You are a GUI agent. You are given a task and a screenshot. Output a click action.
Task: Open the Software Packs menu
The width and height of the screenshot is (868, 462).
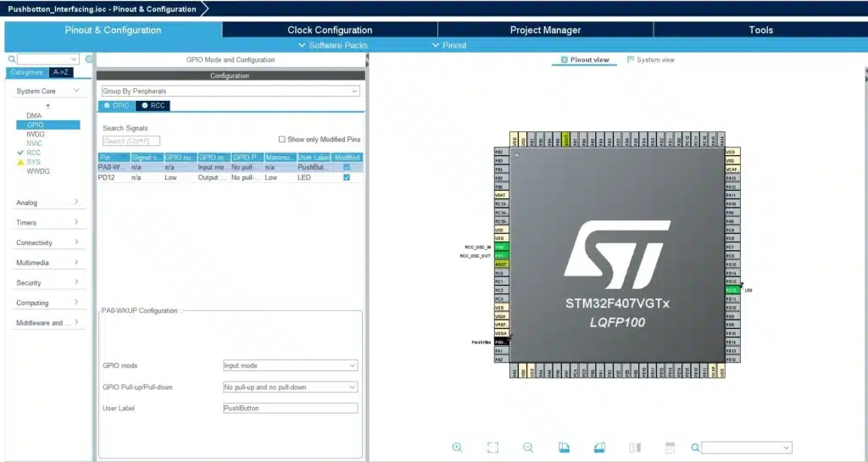pos(332,46)
